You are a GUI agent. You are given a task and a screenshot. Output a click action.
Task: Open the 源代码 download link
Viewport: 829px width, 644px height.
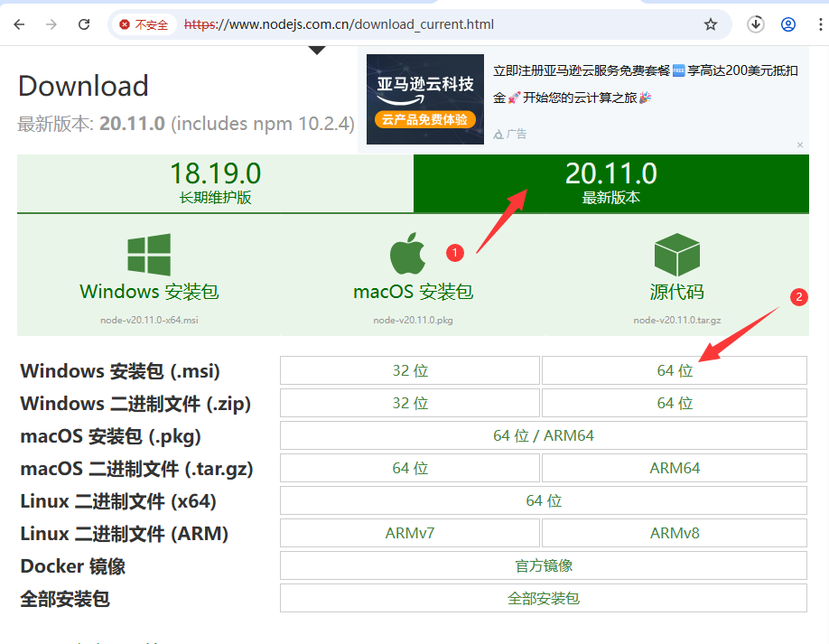point(676,292)
